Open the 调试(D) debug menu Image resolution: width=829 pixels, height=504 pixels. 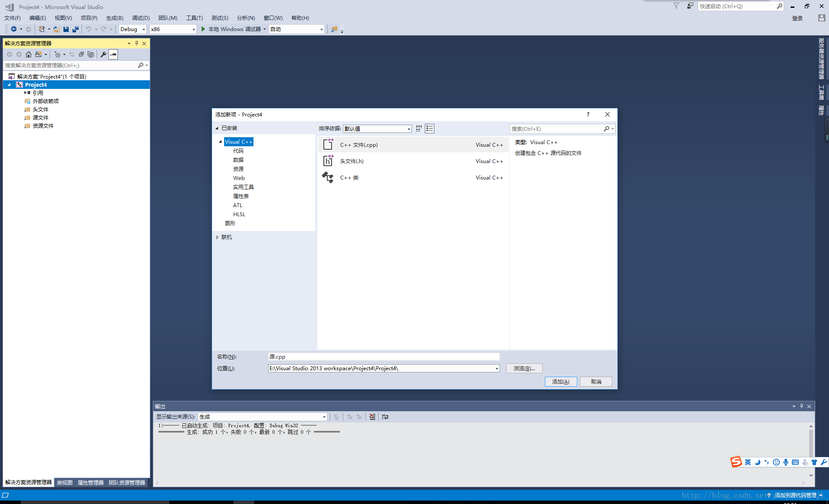[141, 18]
